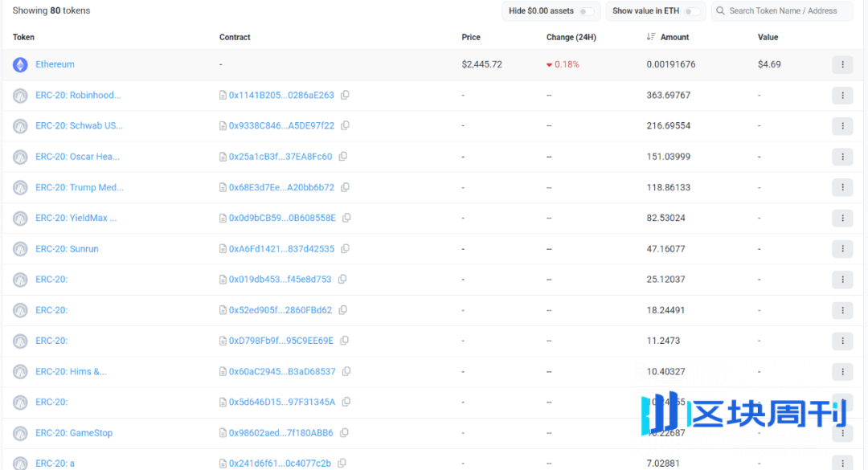868x470 pixels.
Task: Copy address 0x019db453...f45e8d753
Action: 342,279
